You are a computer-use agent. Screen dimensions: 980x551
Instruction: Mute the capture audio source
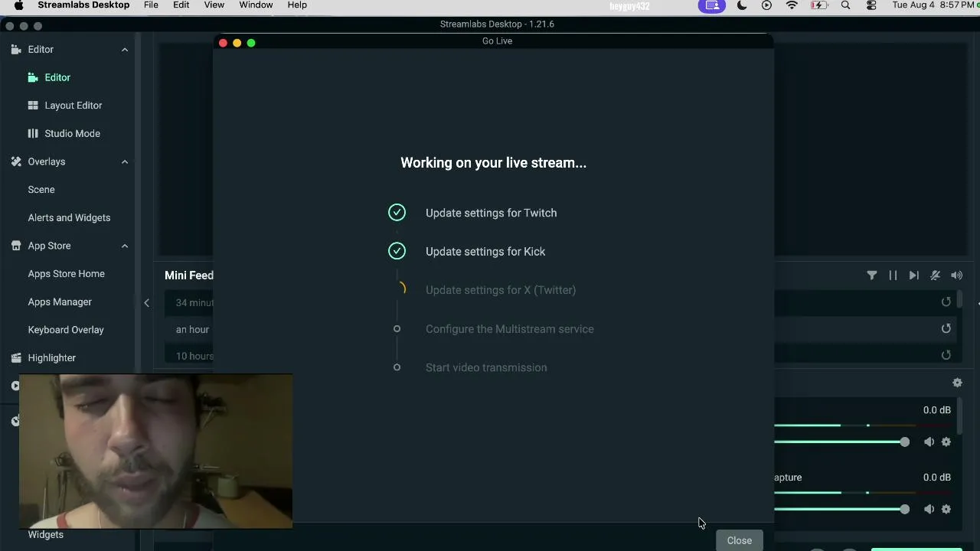pyautogui.click(x=929, y=509)
